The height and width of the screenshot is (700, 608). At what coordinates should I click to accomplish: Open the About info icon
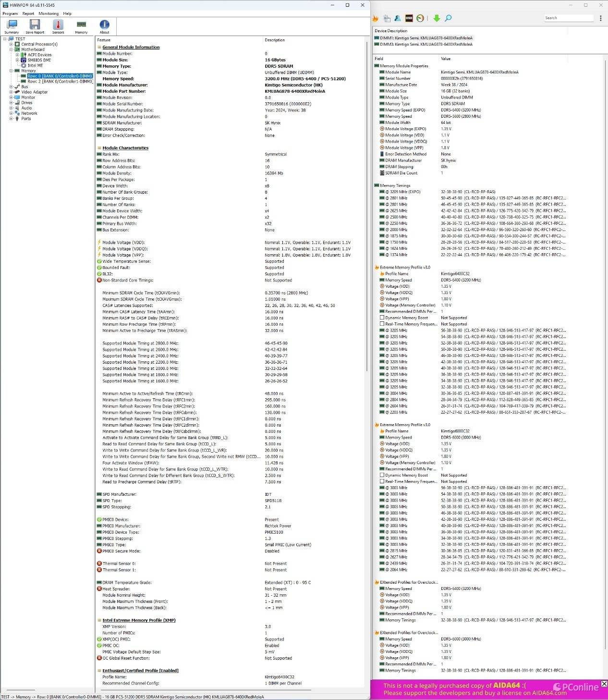[104, 26]
